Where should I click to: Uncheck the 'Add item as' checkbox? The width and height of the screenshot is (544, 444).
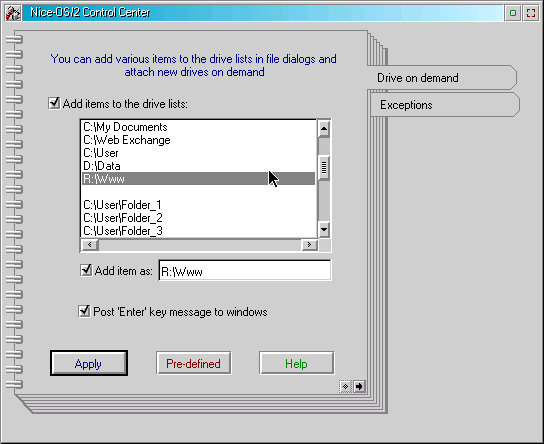click(x=86, y=270)
